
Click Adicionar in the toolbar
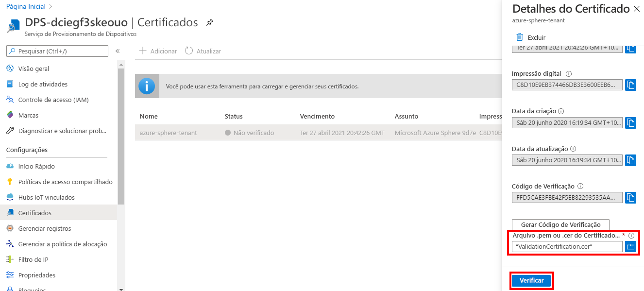tap(158, 51)
